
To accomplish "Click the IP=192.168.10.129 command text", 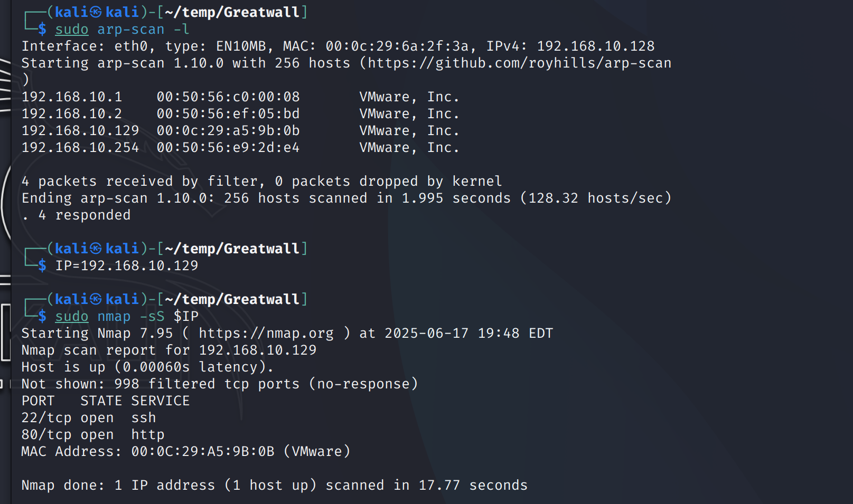I will 127,266.
